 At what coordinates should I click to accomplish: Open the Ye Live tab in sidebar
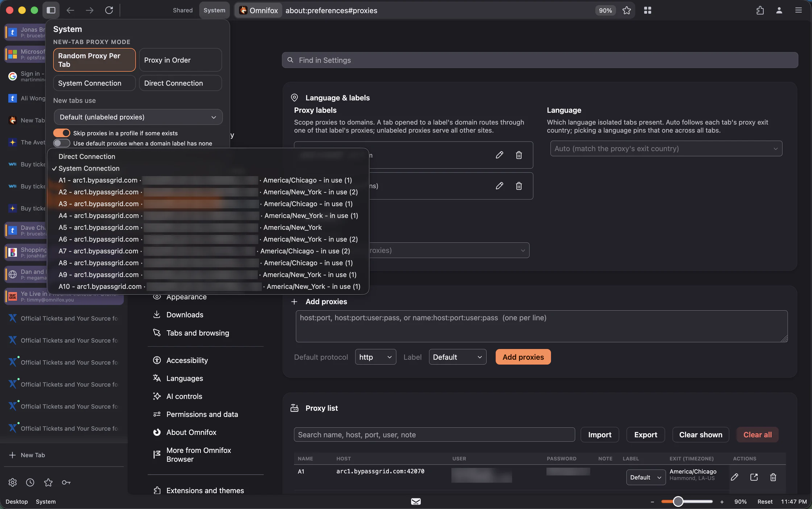tap(64, 296)
